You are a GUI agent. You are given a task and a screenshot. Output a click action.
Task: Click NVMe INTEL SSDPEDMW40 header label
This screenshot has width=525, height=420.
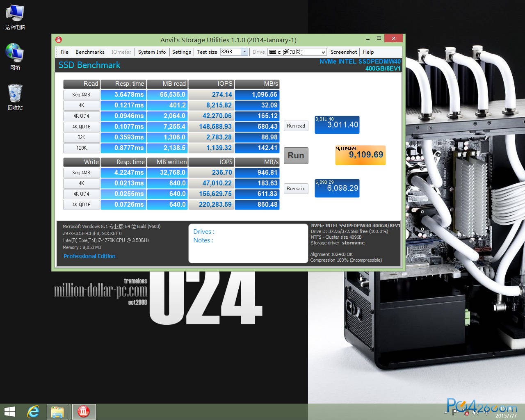360,62
